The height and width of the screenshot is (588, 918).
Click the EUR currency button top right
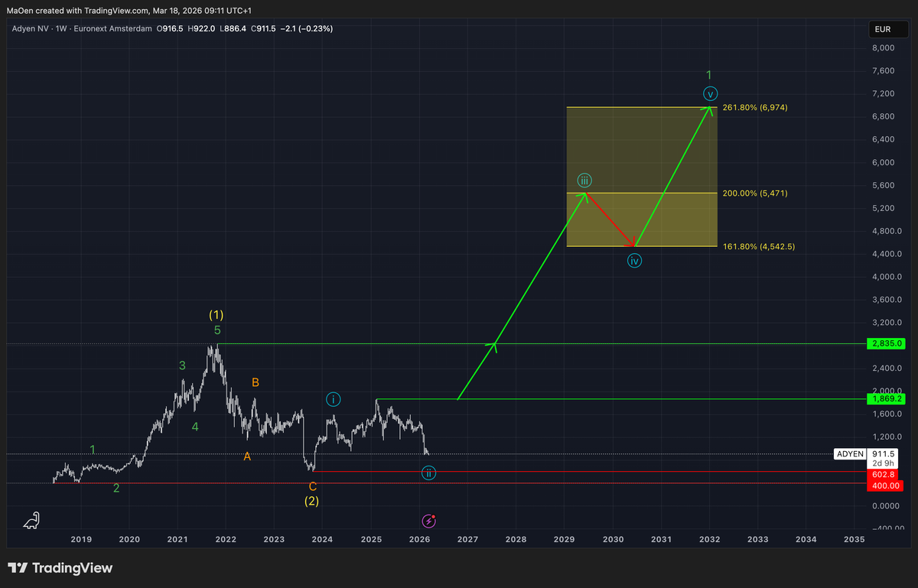pos(887,28)
